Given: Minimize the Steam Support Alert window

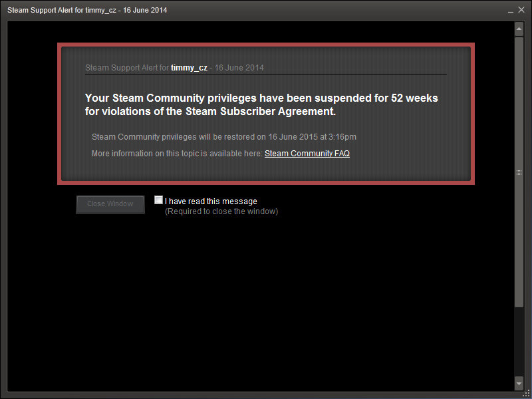Looking at the screenshot, I should [511, 10].
